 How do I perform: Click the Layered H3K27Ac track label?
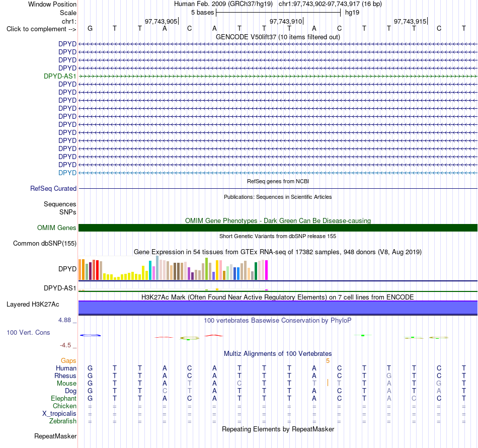[x=33, y=305]
